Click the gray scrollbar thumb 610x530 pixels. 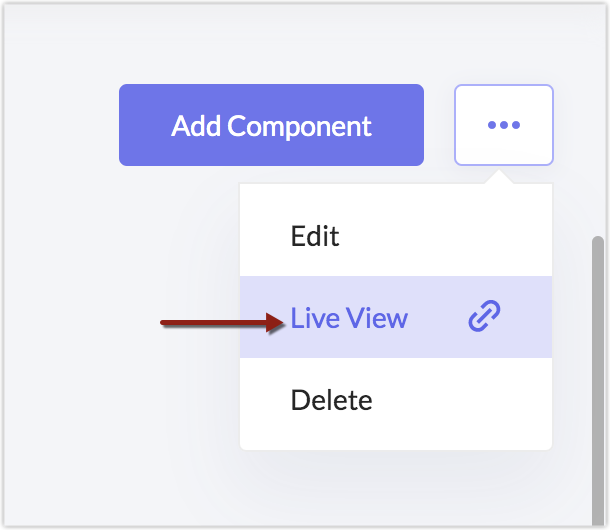598,380
